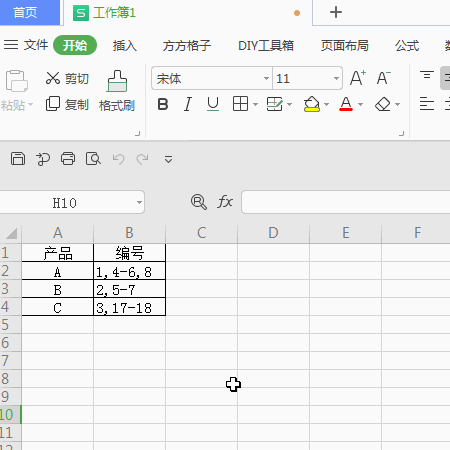Select the Format Painter brush
This screenshot has width=450, height=450.
(117, 81)
